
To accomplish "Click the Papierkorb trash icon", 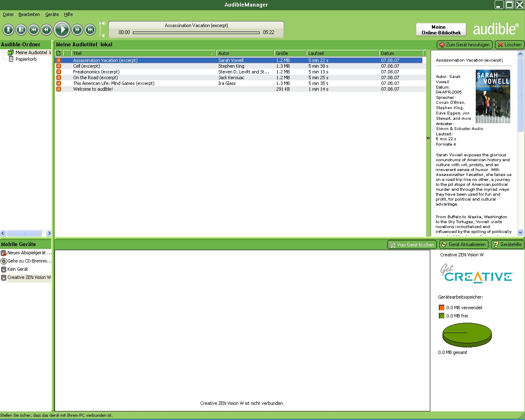I will tap(11, 59).
